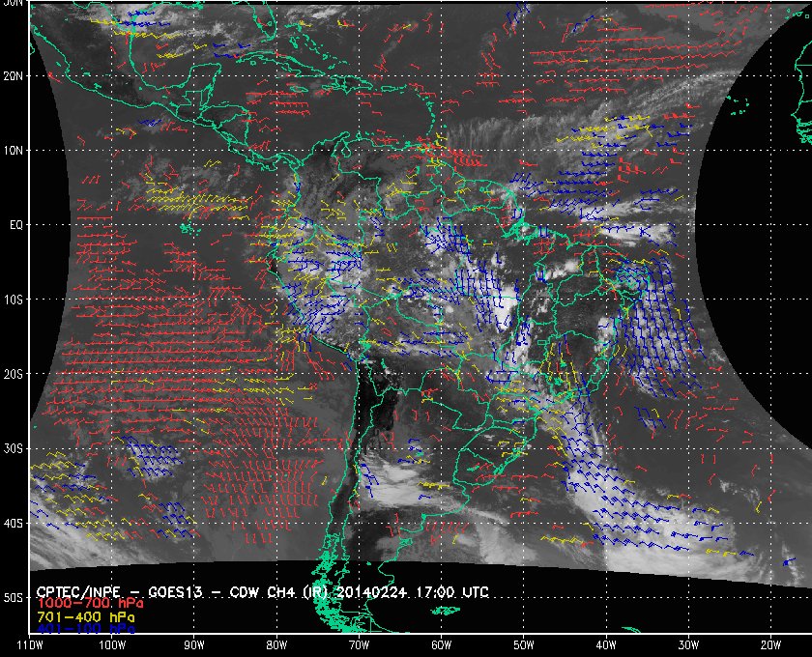Click the 20S latitude label
This screenshot has height=657, width=812.
[x=13, y=374]
